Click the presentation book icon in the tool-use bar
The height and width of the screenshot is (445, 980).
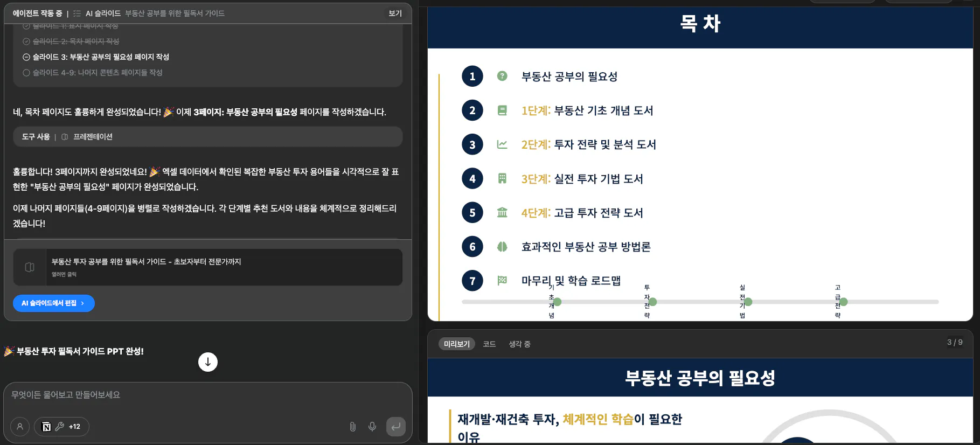65,137
